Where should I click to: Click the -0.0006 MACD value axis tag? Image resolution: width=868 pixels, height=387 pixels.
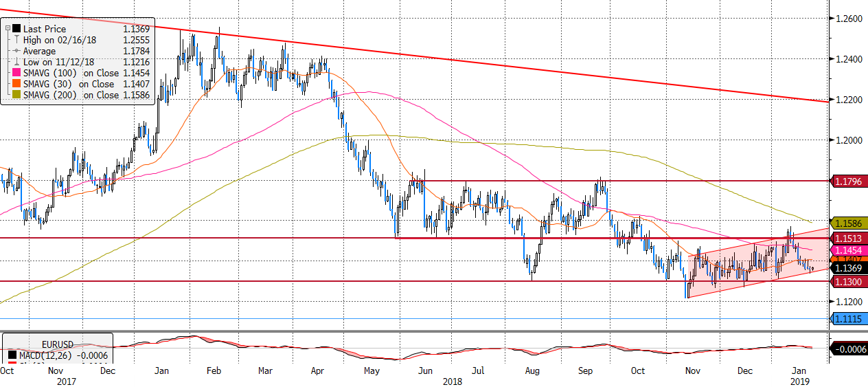(x=849, y=349)
